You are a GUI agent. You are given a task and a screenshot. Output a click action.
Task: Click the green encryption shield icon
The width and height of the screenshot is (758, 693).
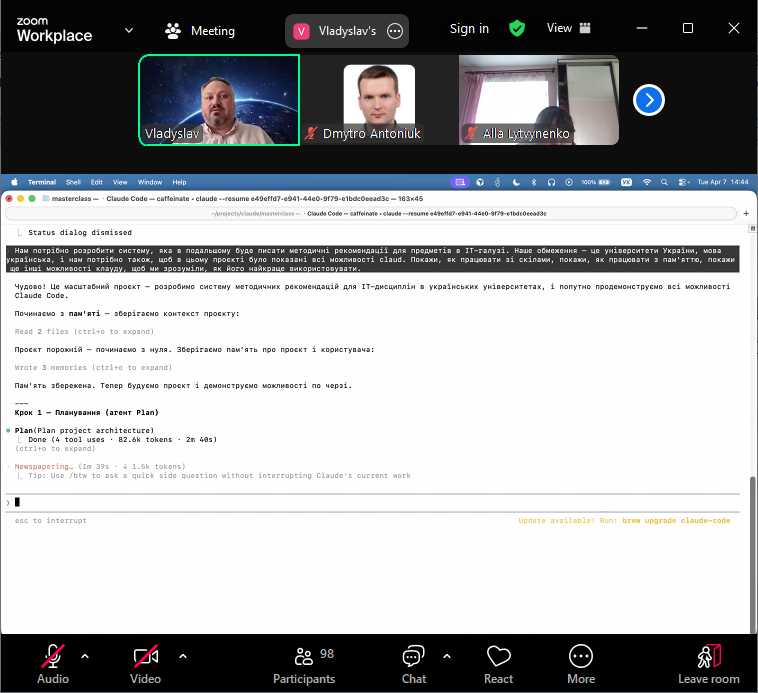517,29
